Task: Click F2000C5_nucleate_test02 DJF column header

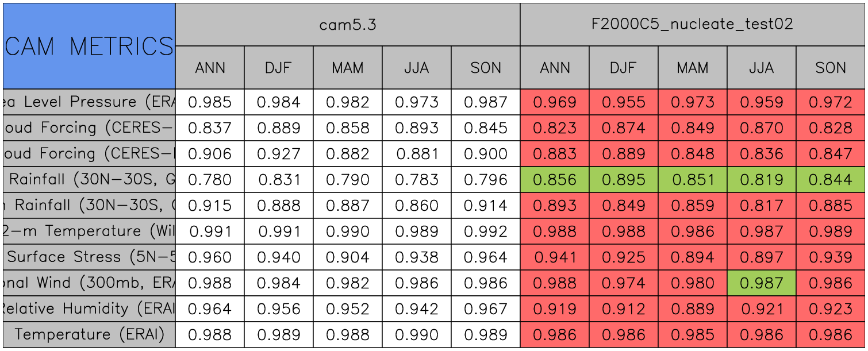Action: tap(623, 68)
